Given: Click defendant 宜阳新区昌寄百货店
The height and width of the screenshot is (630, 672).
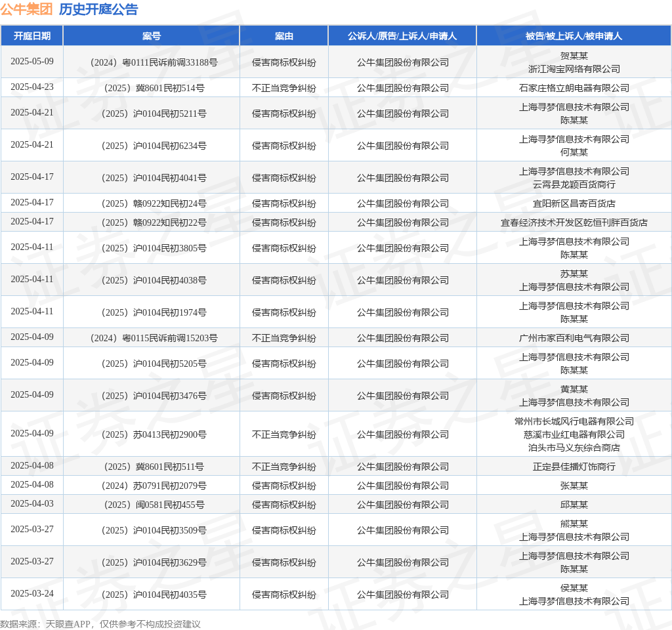Looking at the screenshot, I should click(x=574, y=203).
